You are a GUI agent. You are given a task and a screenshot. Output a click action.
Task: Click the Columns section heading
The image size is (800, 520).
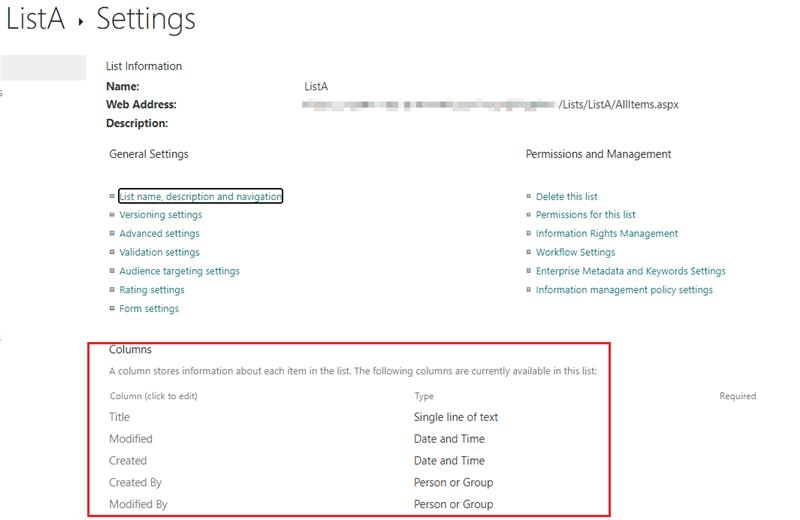(130, 350)
